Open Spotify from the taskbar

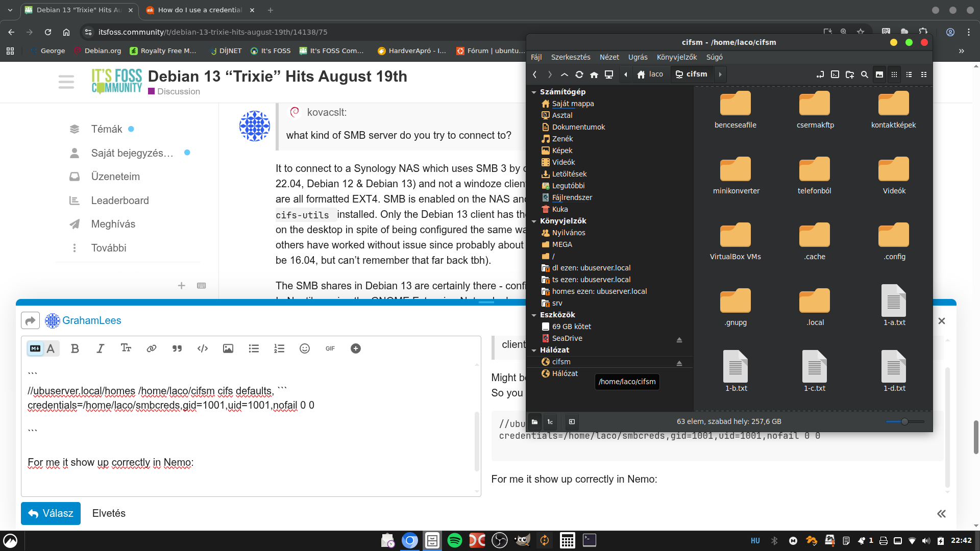pos(454,540)
